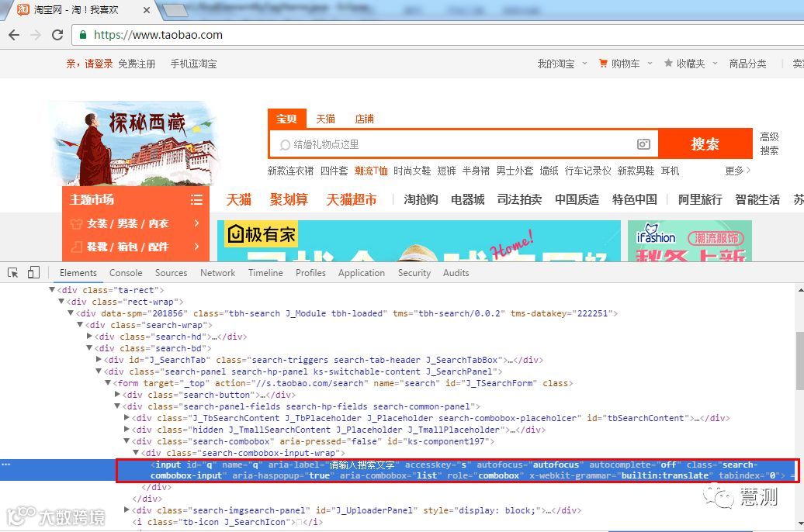This screenshot has height=532, width=804.
Task: Click the 司法拍卖 navigation link
Action: pyautogui.click(x=519, y=199)
